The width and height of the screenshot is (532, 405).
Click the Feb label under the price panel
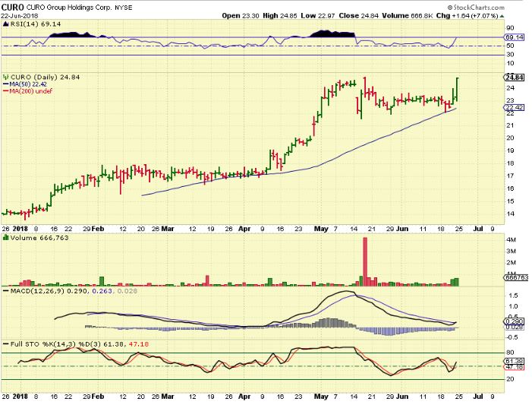click(x=97, y=229)
